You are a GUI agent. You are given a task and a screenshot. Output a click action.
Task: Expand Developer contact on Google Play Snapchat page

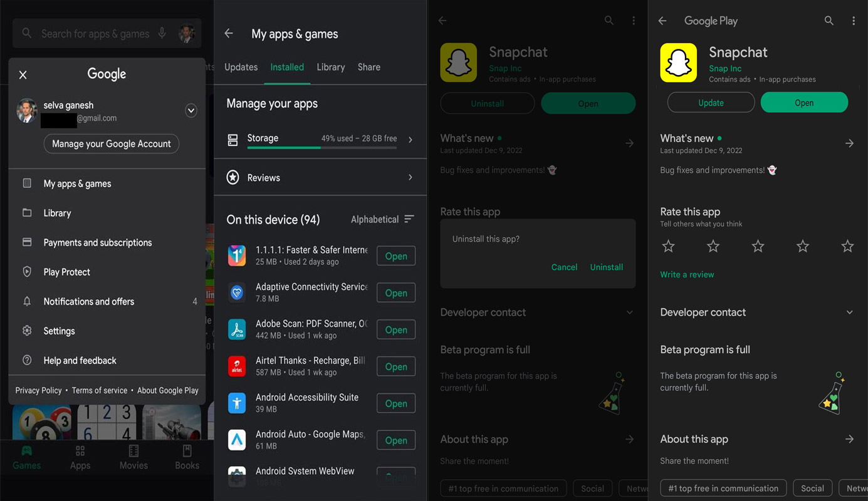coord(850,312)
